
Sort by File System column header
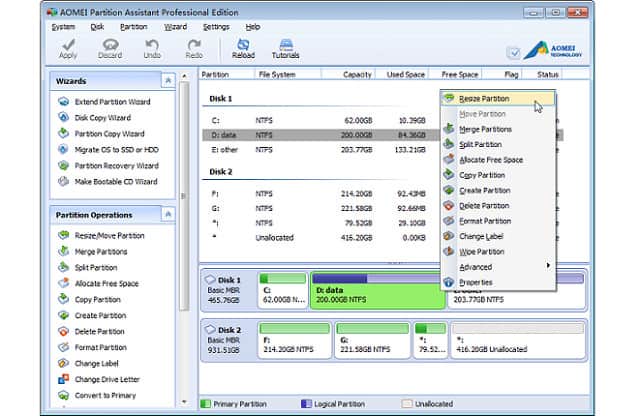pos(288,74)
